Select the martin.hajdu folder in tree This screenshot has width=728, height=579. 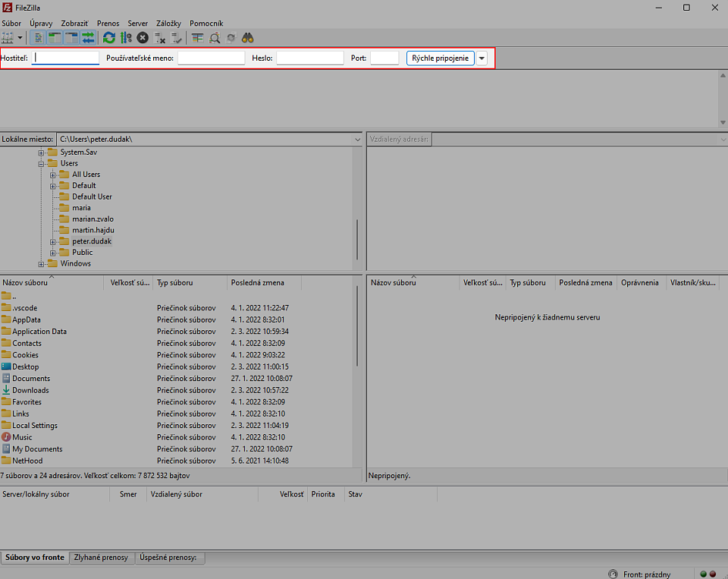pyautogui.click(x=93, y=230)
